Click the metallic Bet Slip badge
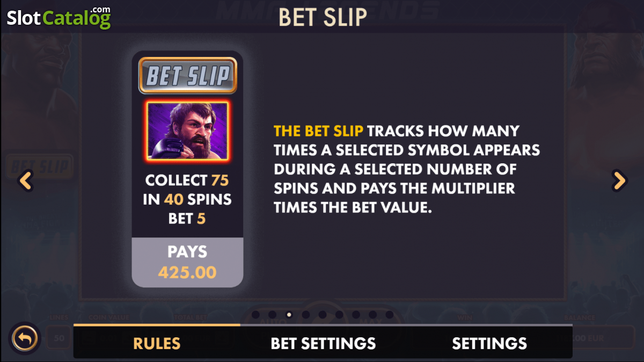The height and width of the screenshot is (362, 644). pyautogui.click(x=187, y=76)
